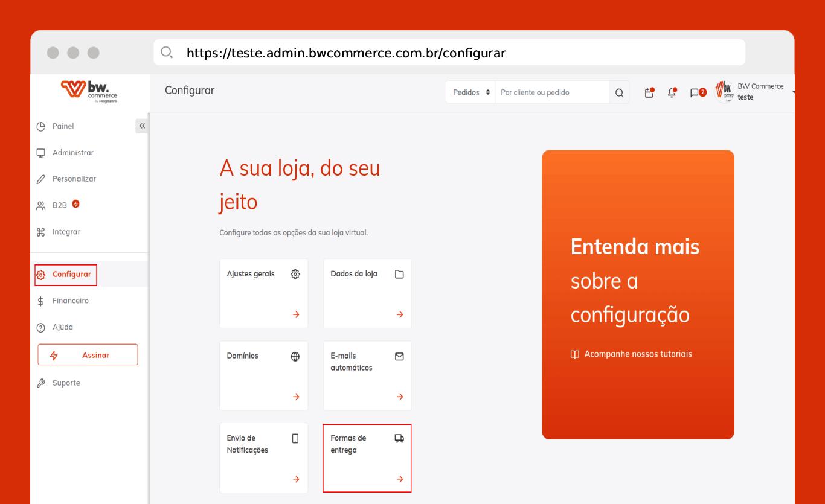Screen dimensions: 825x504
Task: Open Acompanhe nossos tutoriais link
Action: pos(637,354)
